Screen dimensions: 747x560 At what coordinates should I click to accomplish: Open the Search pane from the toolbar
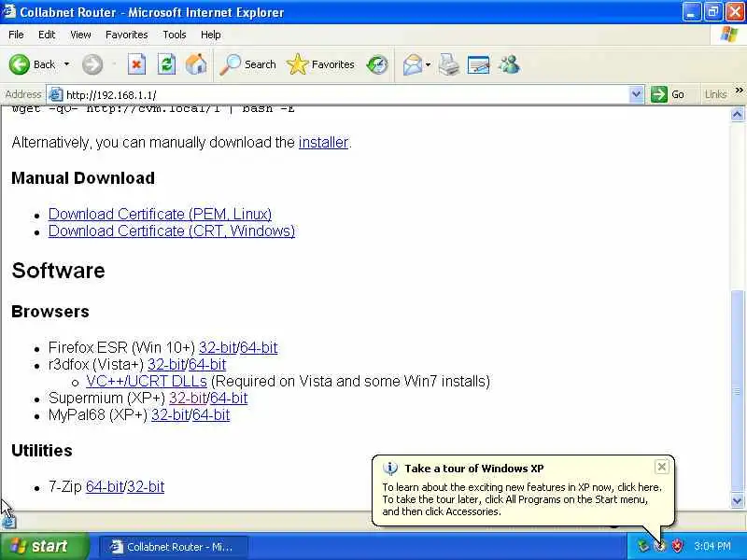[247, 64]
